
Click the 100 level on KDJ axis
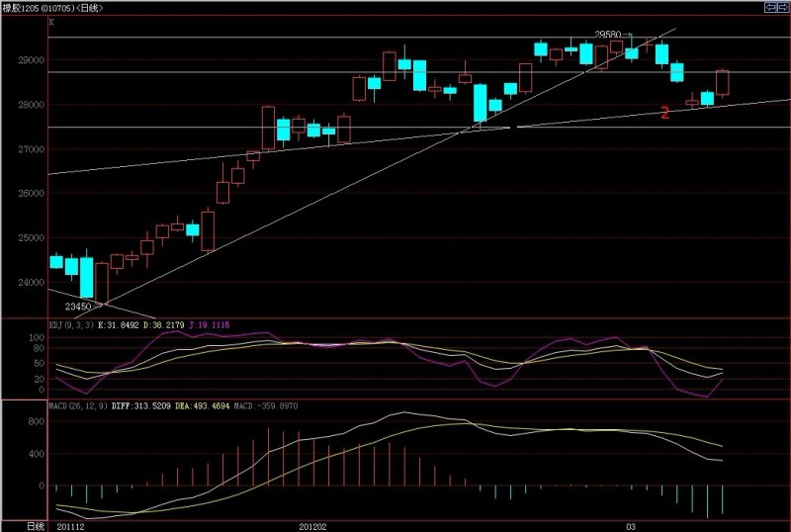tap(38, 337)
